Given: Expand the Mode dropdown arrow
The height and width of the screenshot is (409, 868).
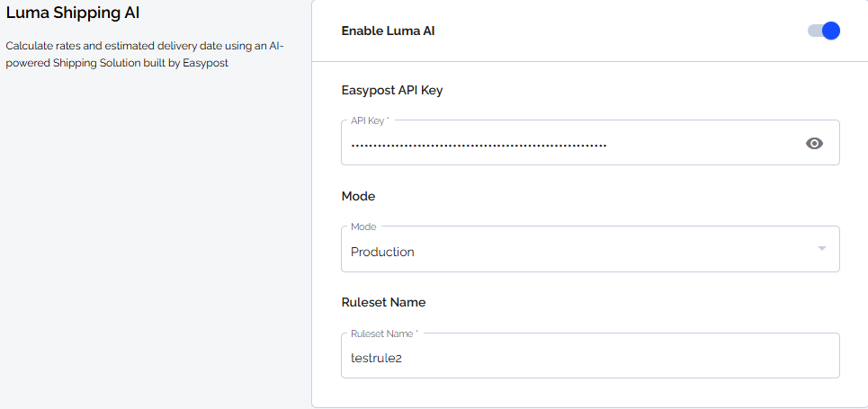Looking at the screenshot, I should pyautogui.click(x=822, y=248).
